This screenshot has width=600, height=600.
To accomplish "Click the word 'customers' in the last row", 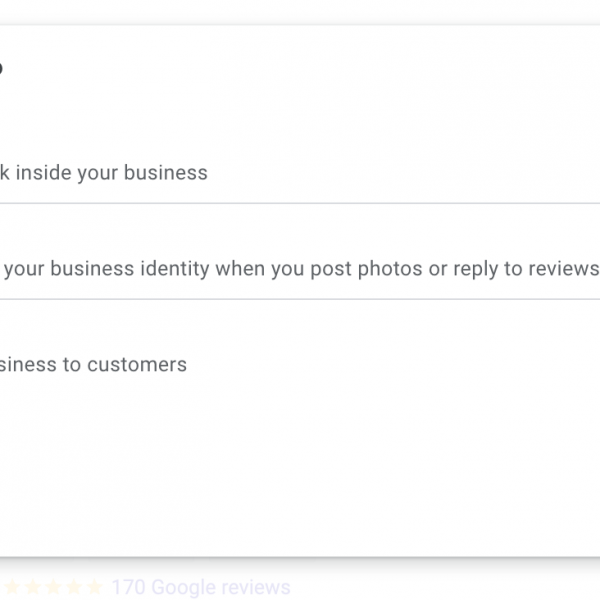I will 138,365.
